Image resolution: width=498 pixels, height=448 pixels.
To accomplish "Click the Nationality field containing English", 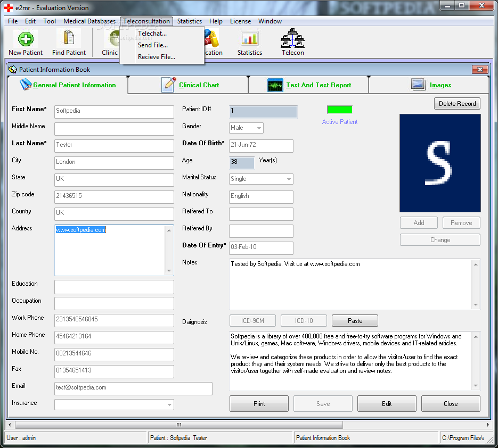I will click(x=261, y=197).
